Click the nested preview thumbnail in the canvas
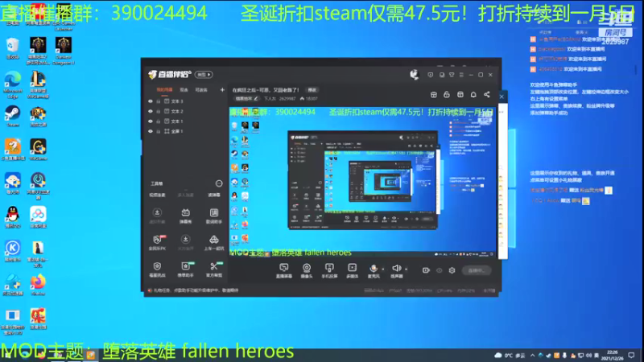 pos(363,179)
